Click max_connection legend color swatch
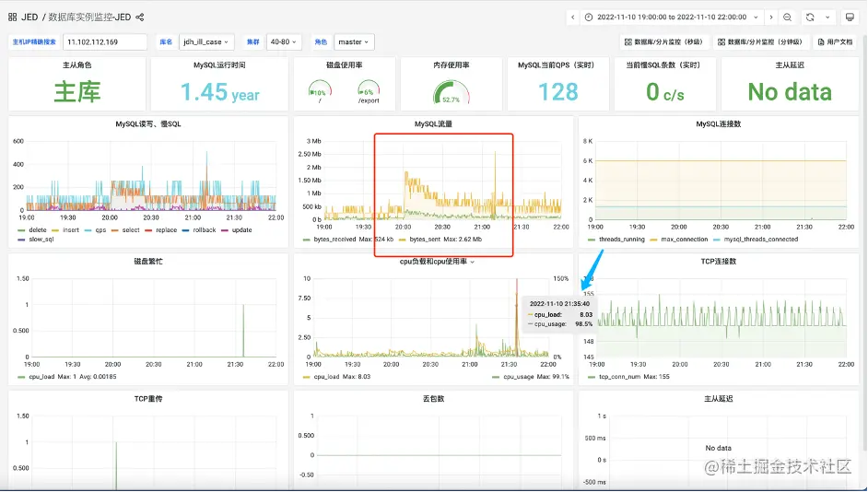Screen dimensions: 868x492 click(x=654, y=240)
